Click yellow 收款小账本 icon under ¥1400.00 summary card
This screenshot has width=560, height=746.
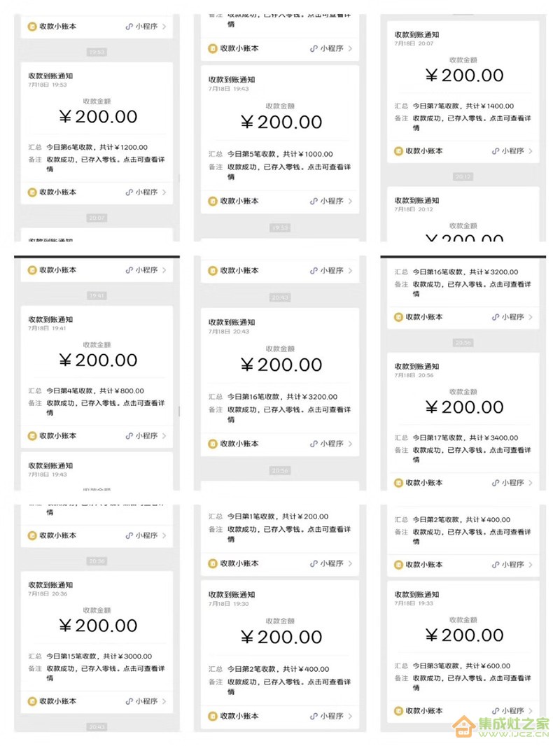(398, 151)
